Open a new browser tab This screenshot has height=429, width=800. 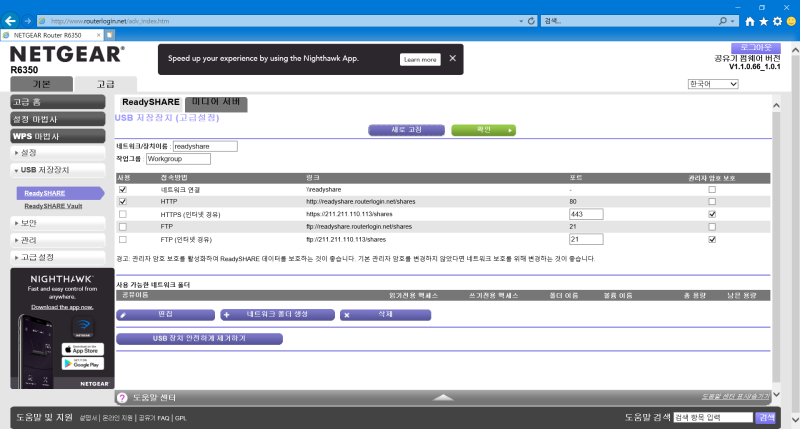pos(109,35)
